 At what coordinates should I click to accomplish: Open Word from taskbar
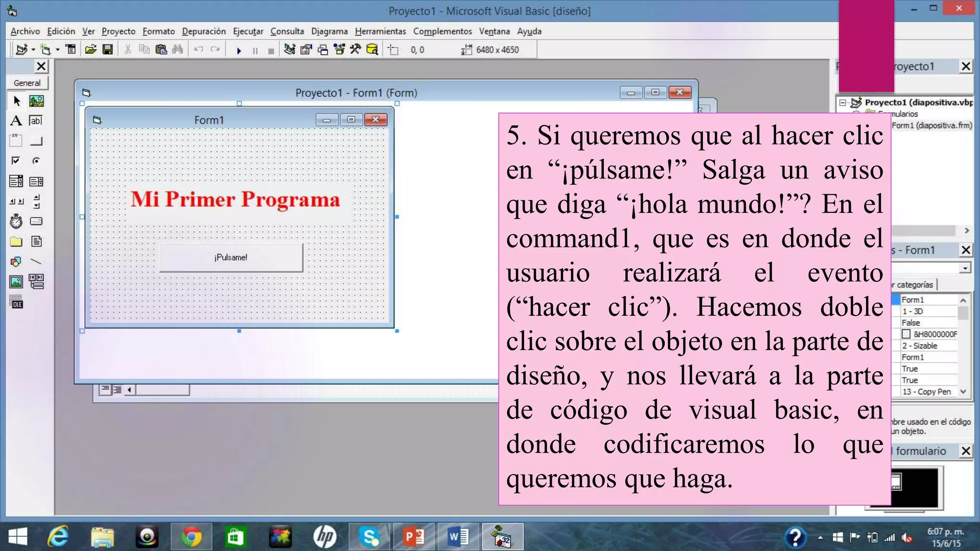pos(458,537)
